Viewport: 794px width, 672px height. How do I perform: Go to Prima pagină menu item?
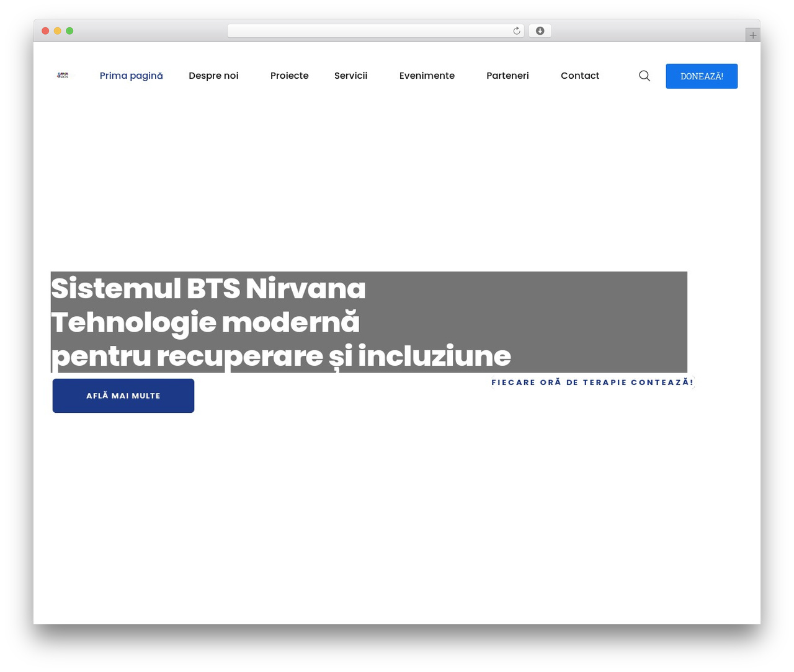[x=132, y=76]
